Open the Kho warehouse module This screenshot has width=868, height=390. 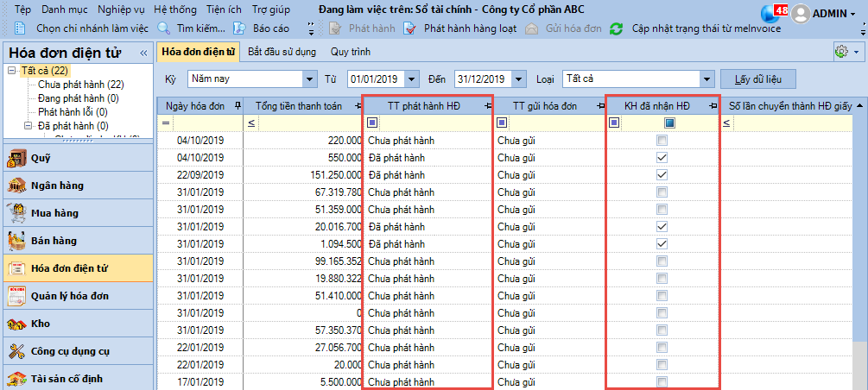click(x=41, y=324)
